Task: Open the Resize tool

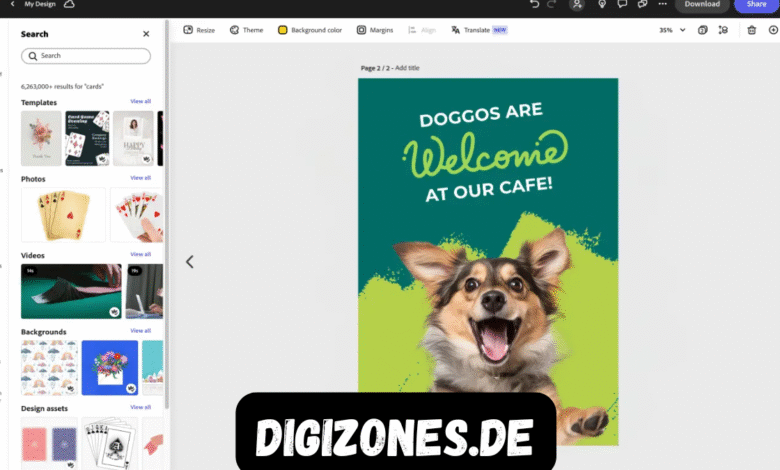Action: click(199, 30)
